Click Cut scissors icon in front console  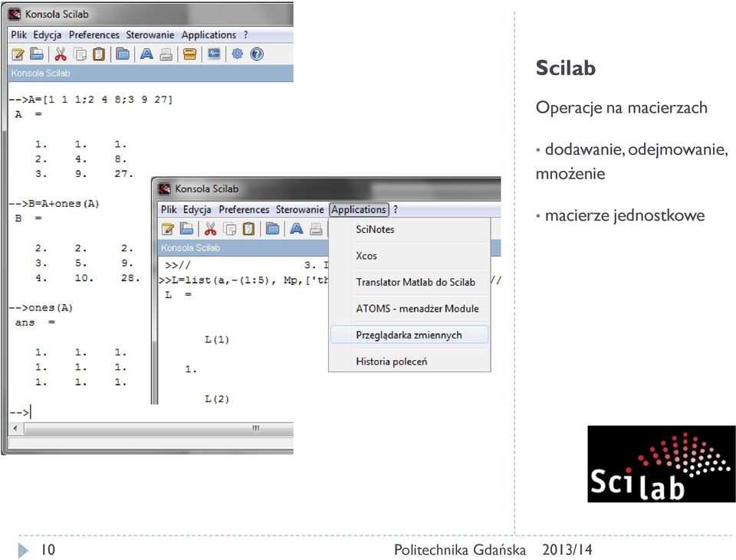[210, 229]
